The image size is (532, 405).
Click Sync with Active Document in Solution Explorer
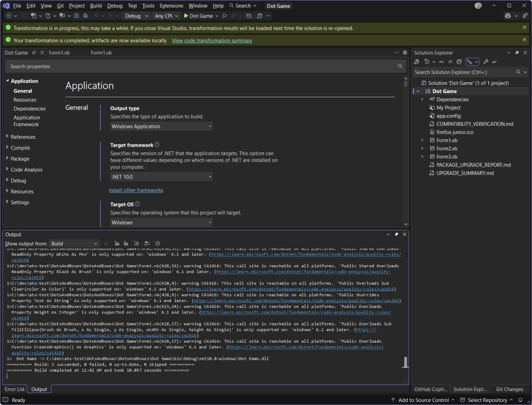441,62
